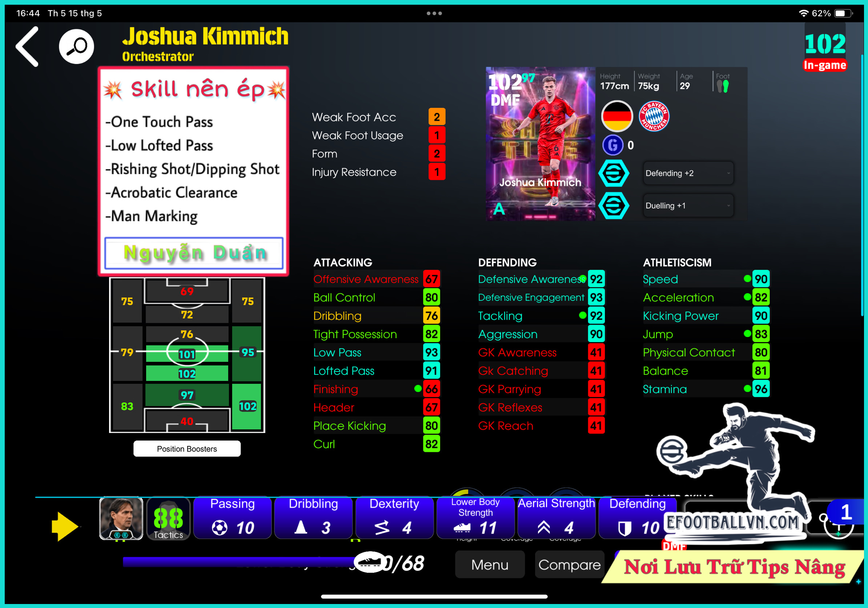Tap the One Touch Pass skill line
Screen dimensions: 868x608
159,122
